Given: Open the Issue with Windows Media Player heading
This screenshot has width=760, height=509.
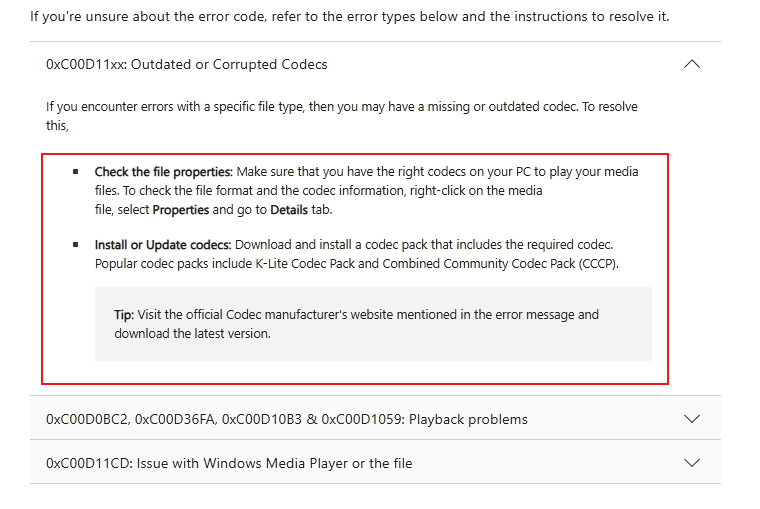Looking at the screenshot, I should [x=274, y=463].
